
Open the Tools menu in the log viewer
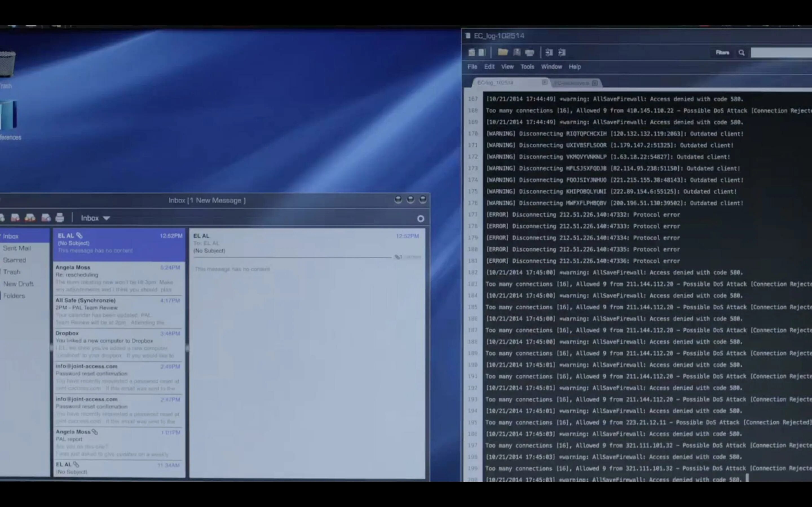click(527, 67)
